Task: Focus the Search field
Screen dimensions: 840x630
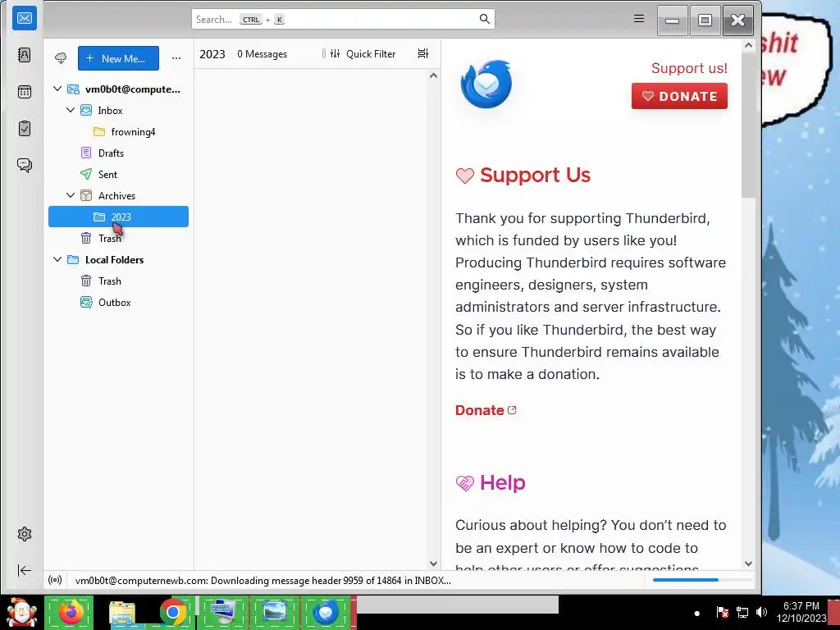Action: coord(343,20)
